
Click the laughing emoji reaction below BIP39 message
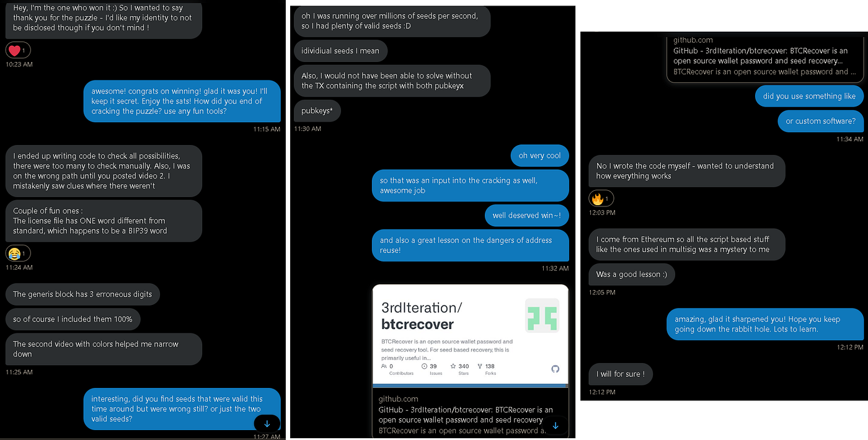[x=17, y=253]
